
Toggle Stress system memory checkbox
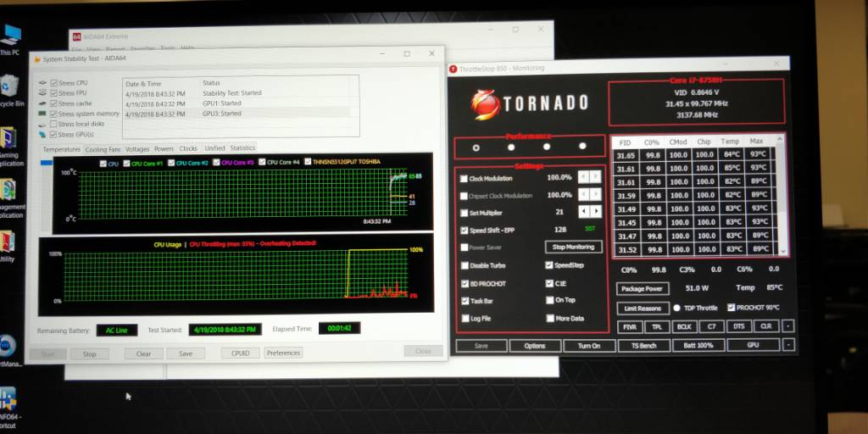53,114
